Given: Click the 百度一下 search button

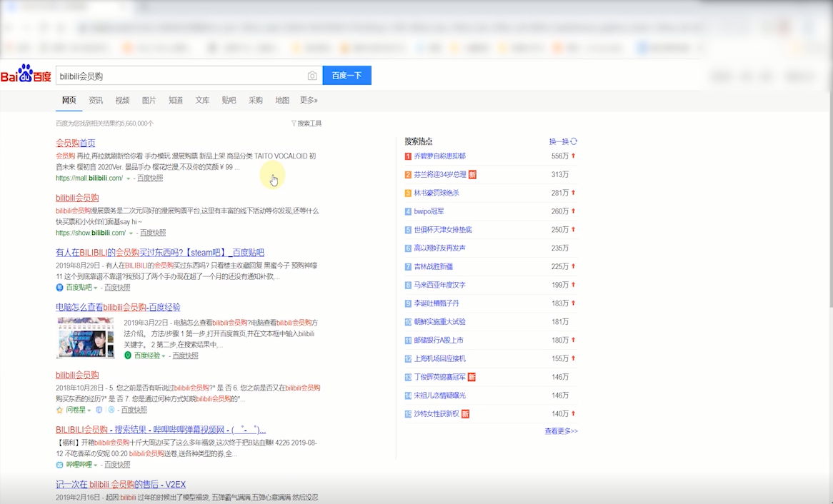Looking at the screenshot, I should [346, 75].
